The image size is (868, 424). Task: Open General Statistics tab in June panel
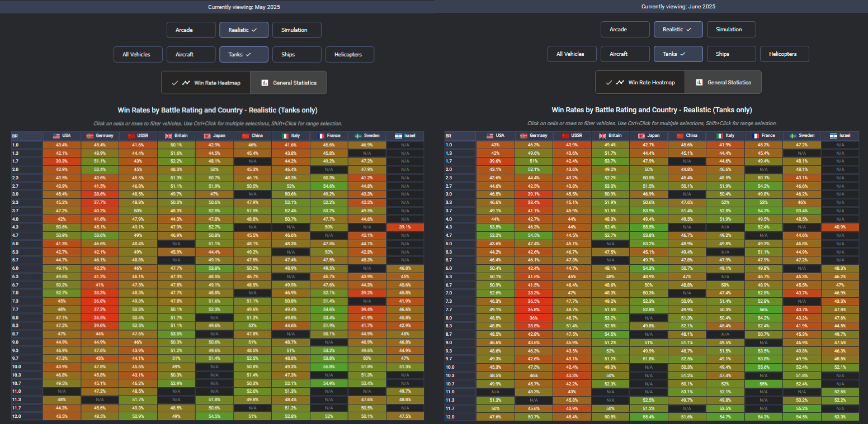(x=723, y=82)
